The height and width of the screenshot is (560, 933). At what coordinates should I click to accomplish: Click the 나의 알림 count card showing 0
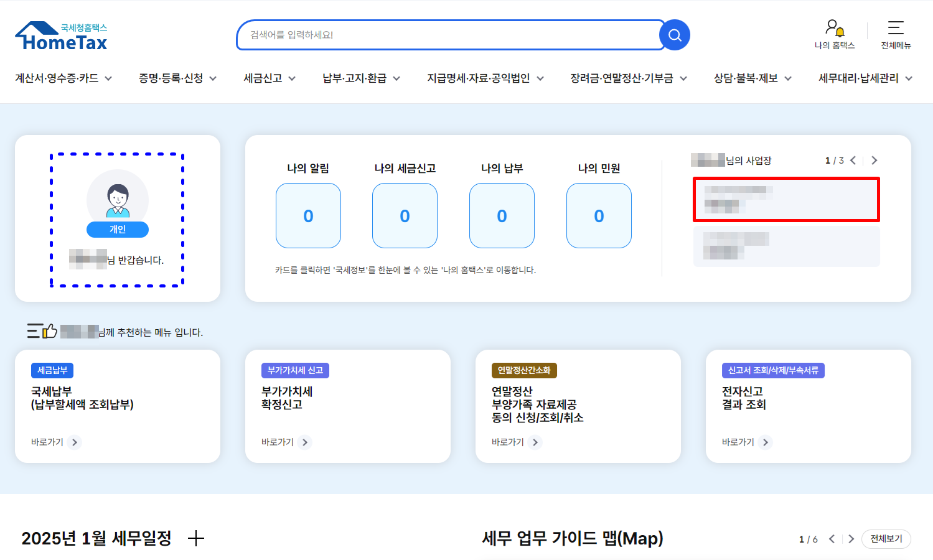click(x=308, y=216)
